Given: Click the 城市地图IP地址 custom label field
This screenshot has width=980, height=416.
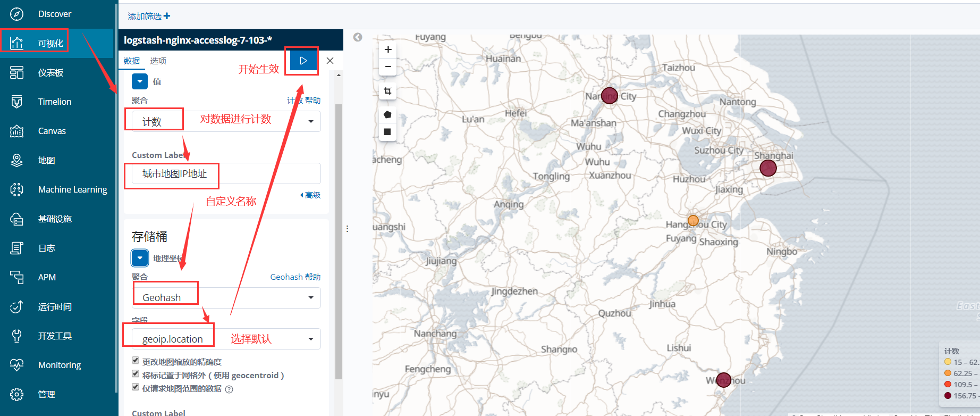Looking at the screenshot, I should [226, 173].
